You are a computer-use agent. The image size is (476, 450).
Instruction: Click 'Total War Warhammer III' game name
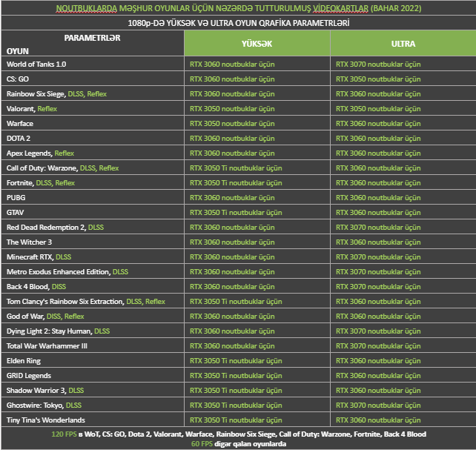tap(47, 346)
